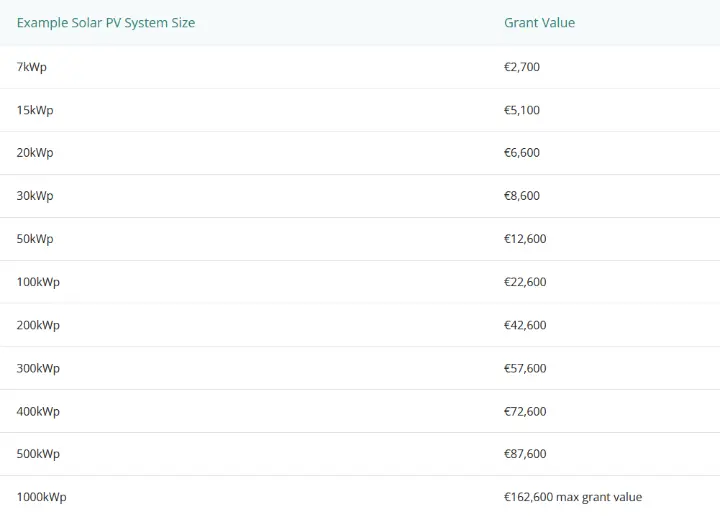Click the Grant Value column header
The height and width of the screenshot is (517, 720).
539,23
